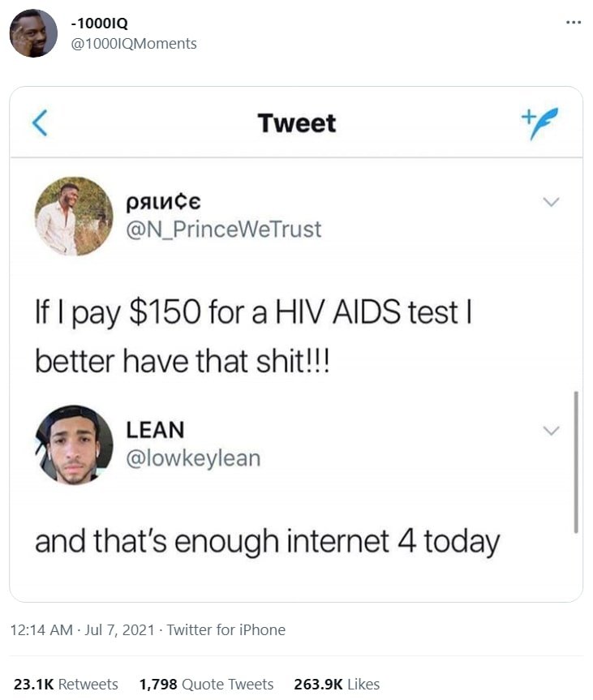Click the LEAN display name
Viewport: 593px width, 700px height.
pos(155,431)
